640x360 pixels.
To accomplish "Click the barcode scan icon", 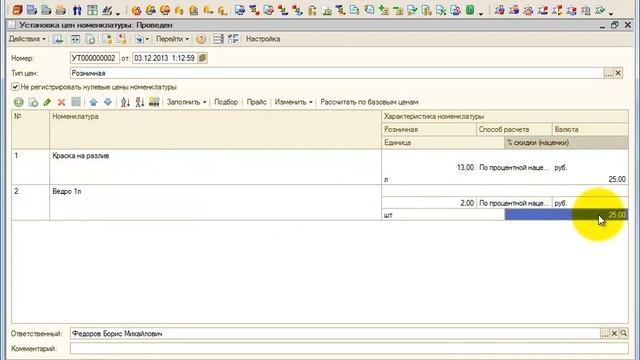I will tap(154, 102).
